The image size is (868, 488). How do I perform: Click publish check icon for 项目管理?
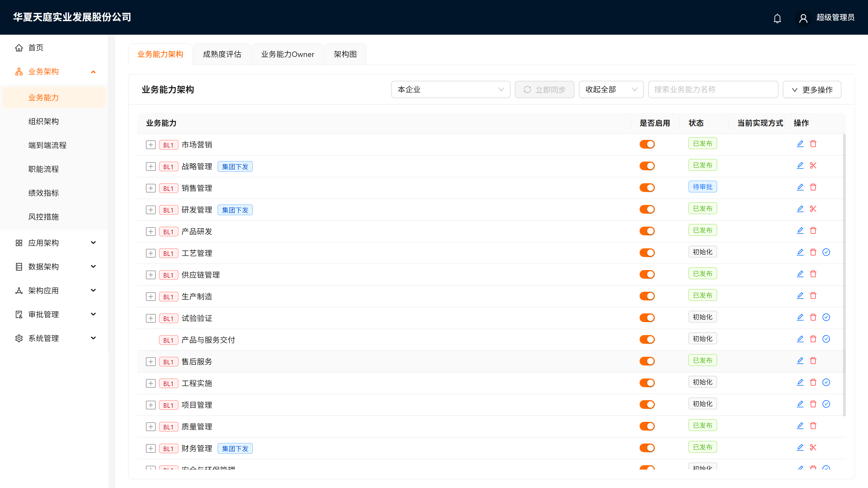[x=826, y=404]
